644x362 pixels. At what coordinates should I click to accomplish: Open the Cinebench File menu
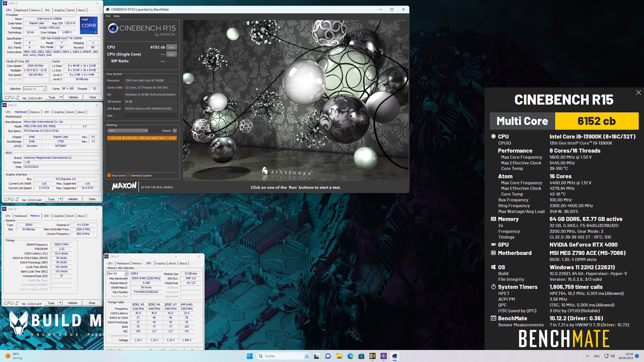tap(108, 16)
